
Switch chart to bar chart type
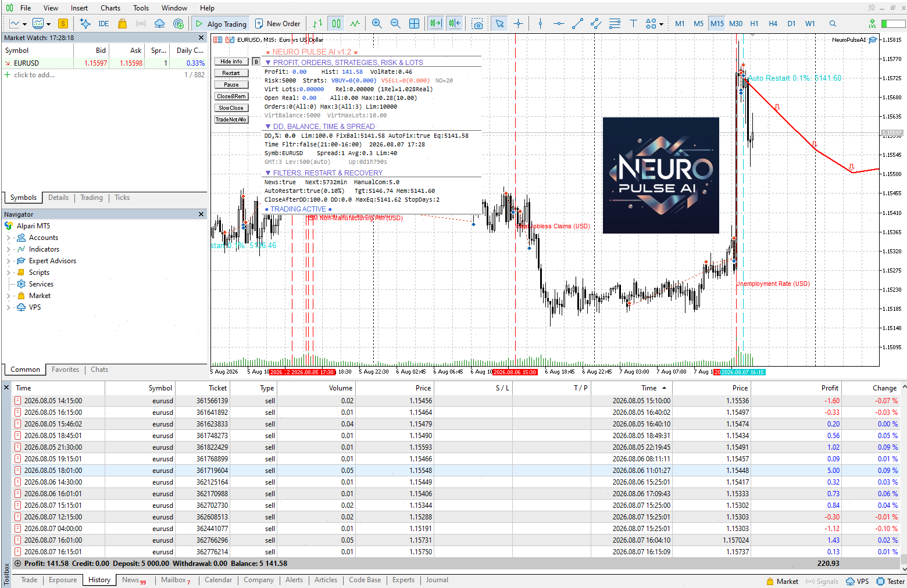(x=317, y=24)
